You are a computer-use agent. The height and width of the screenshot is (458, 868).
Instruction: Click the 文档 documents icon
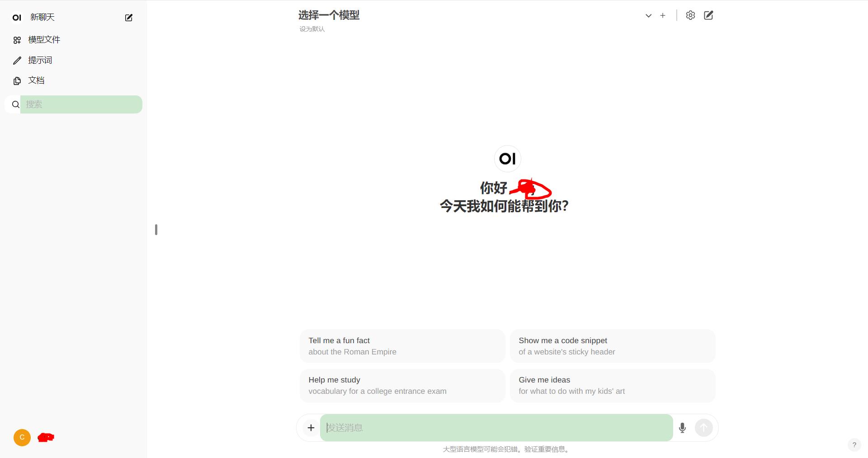[17, 81]
